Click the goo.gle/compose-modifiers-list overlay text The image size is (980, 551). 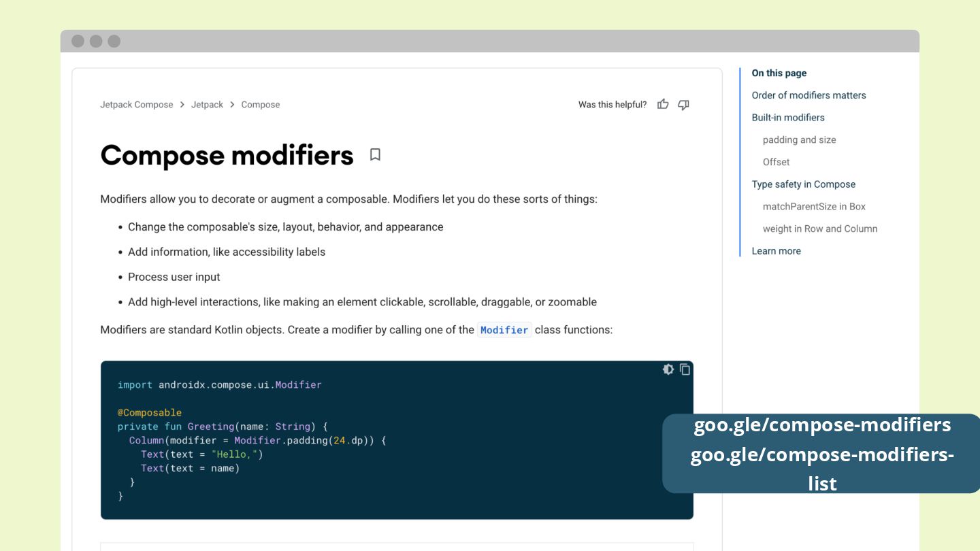(x=822, y=469)
